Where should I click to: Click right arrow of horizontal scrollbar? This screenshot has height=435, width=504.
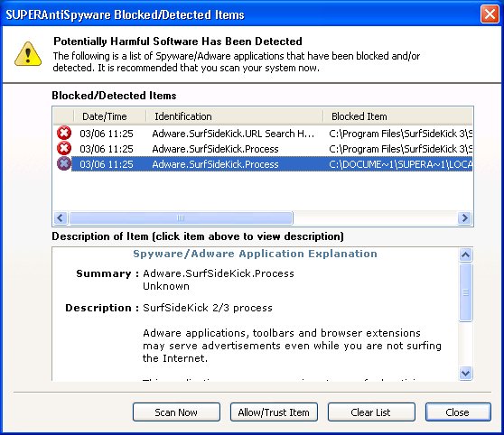point(464,217)
